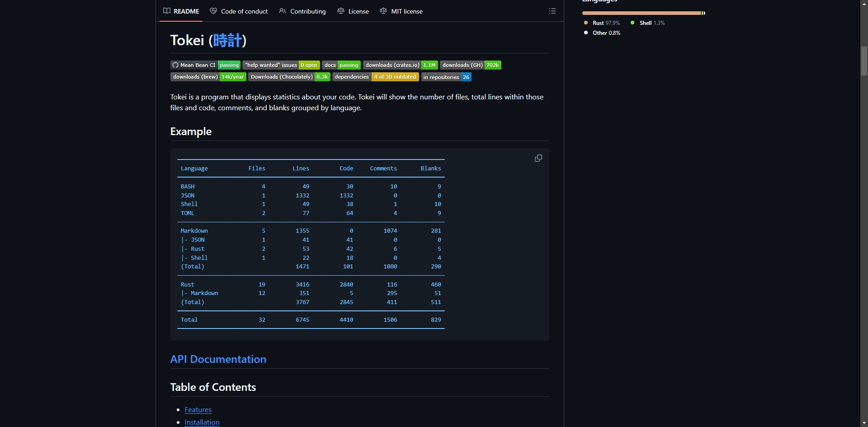Image resolution: width=868 pixels, height=427 pixels.
Task: Select Shell 1.3% language entry
Action: (648, 23)
